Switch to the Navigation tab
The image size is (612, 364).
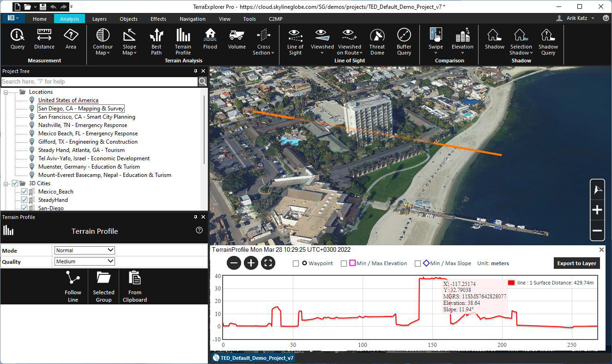pos(193,19)
